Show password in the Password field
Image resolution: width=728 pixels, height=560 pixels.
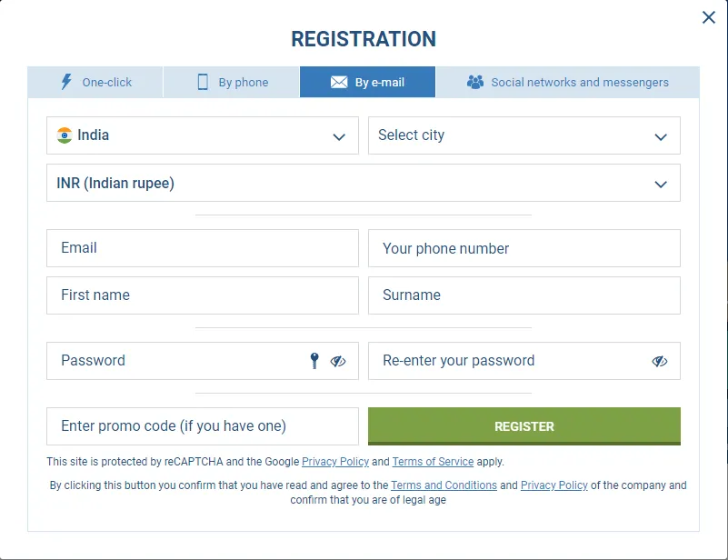[338, 361]
